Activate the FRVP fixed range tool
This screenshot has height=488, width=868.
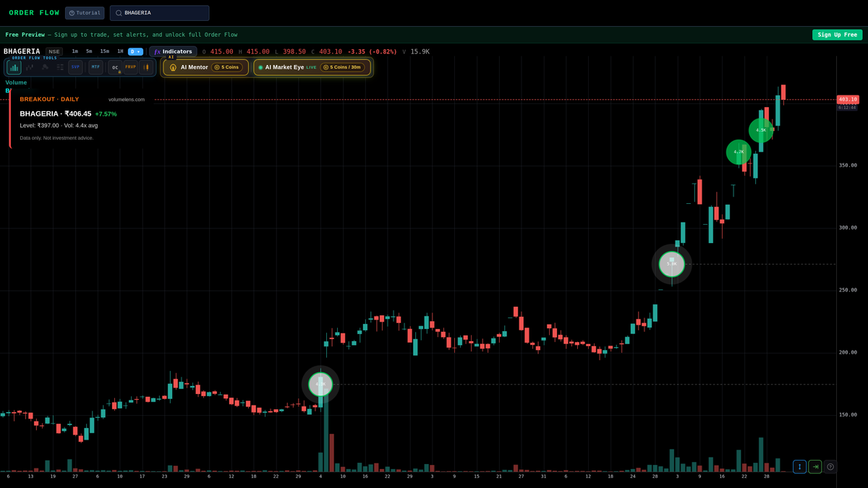click(131, 67)
